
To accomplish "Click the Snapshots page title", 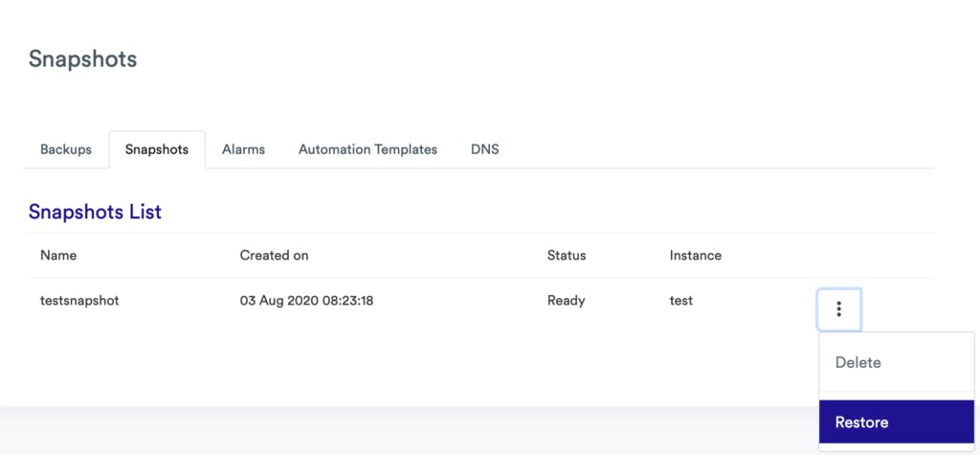I will (82, 59).
